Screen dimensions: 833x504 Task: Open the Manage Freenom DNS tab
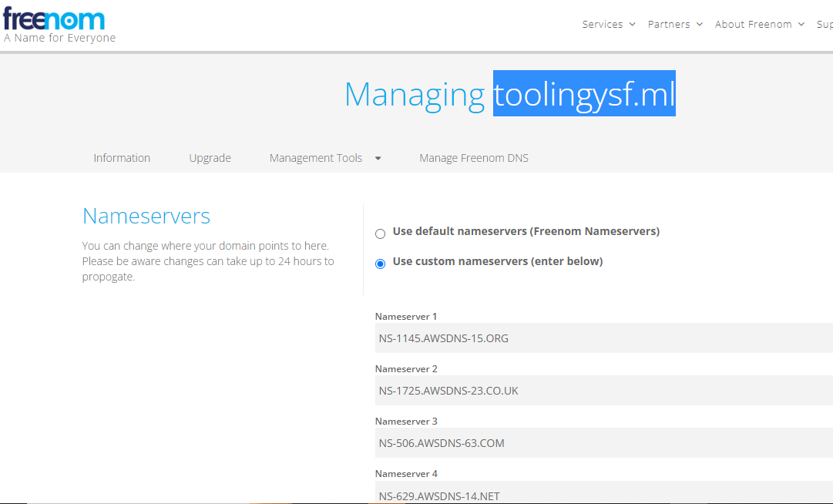473,157
